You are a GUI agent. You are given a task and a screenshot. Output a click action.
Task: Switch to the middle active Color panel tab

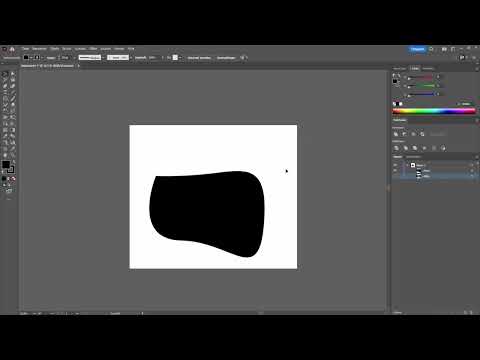pos(414,69)
